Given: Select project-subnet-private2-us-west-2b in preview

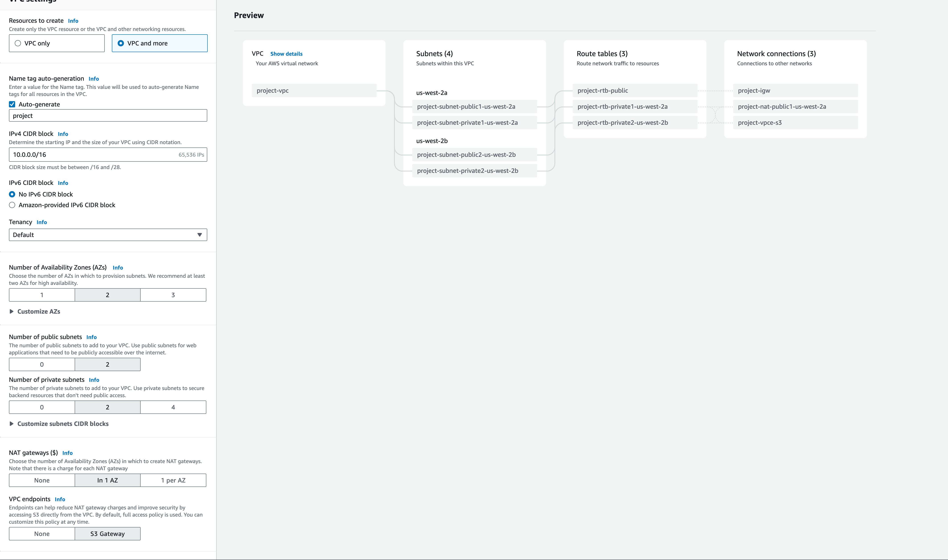Looking at the screenshot, I should click(x=474, y=171).
